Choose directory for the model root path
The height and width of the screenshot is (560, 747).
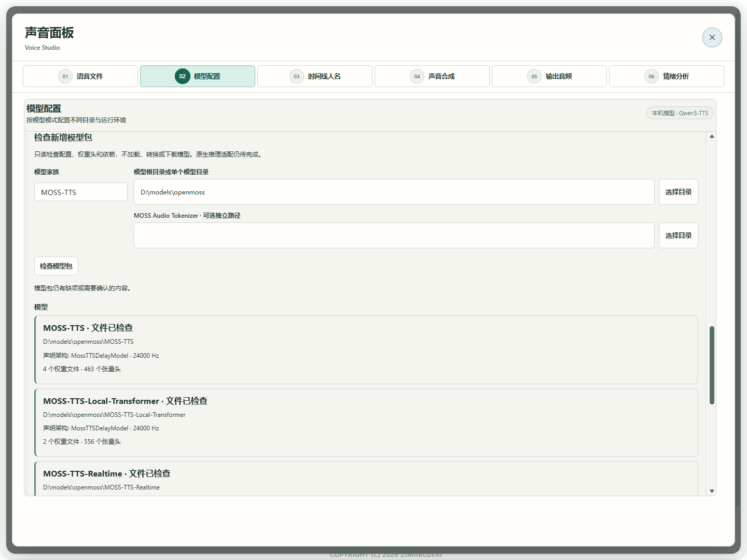click(x=679, y=192)
